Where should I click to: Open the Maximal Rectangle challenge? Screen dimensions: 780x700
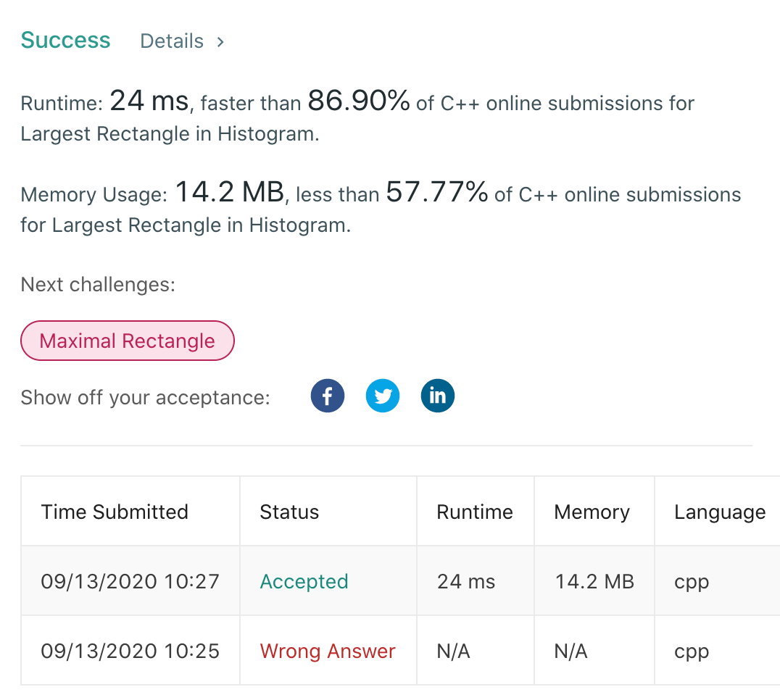coord(128,341)
